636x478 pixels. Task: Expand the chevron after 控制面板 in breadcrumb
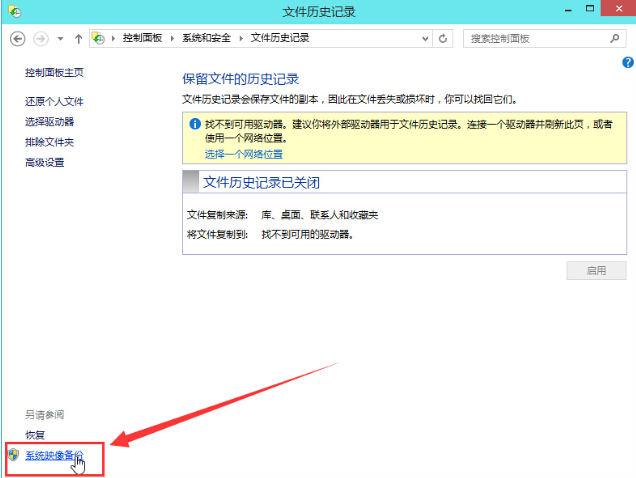pyautogui.click(x=174, y=38)
